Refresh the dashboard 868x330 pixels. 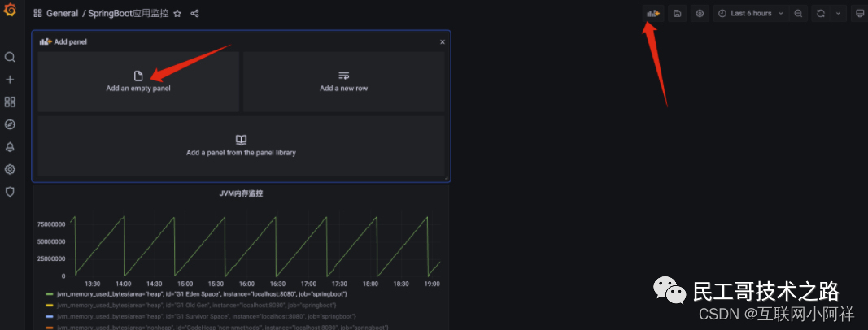pyautogui.click(x=820, y=14)
